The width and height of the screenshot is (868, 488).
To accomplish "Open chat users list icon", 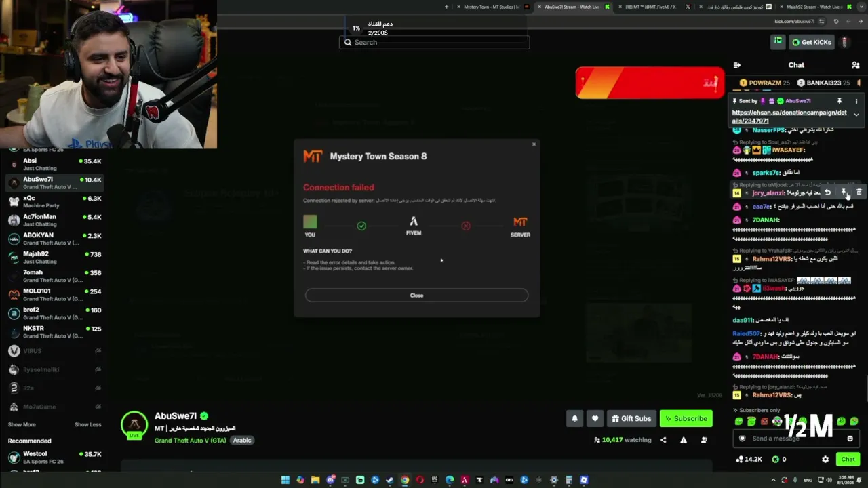I will point(855,65).
